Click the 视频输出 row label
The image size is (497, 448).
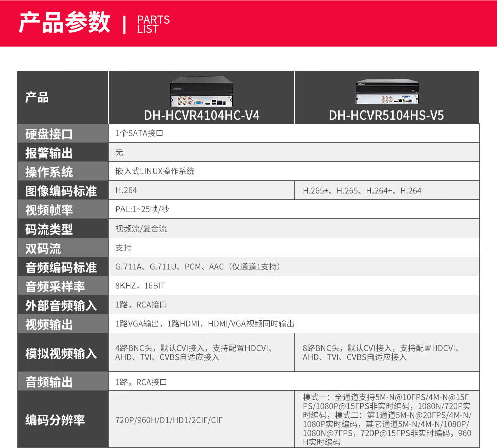tap(49, 324)
